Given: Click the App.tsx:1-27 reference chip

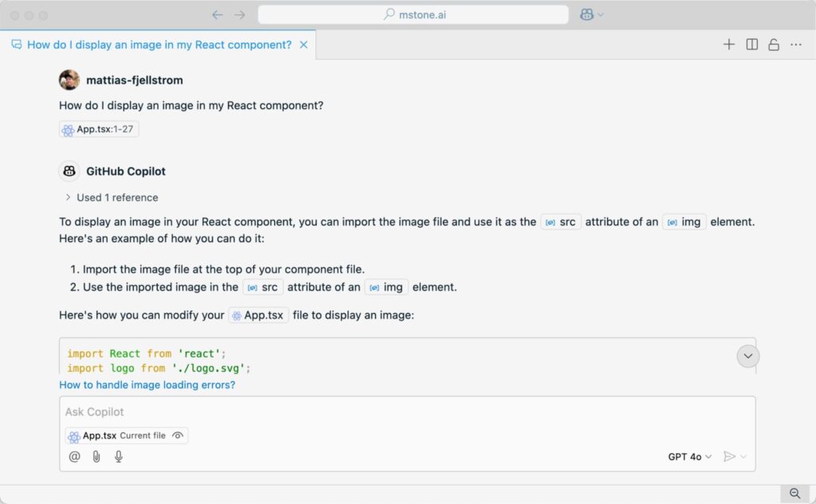Looking at the screenshot, I should (98, 129).
